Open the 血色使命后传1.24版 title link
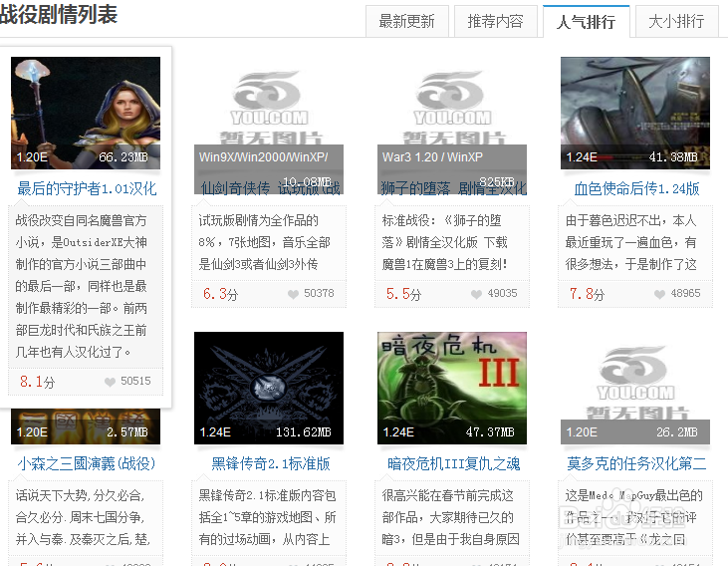The width and height of the screenshot is (728, 566). (x=636, y=188)
